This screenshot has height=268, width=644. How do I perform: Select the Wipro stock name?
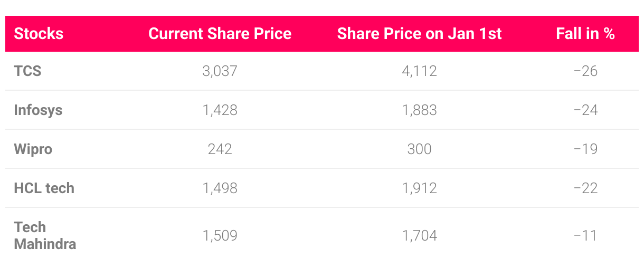[x=33, y=149]
